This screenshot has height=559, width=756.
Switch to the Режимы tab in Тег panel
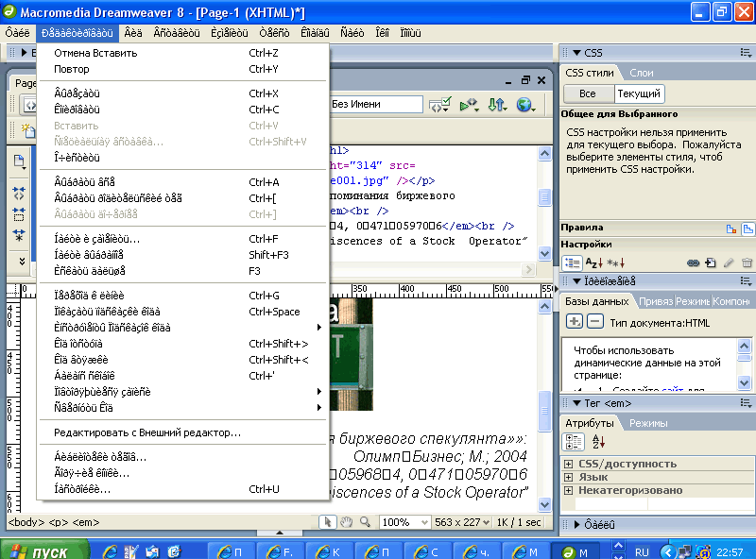[x=648, y=423]
